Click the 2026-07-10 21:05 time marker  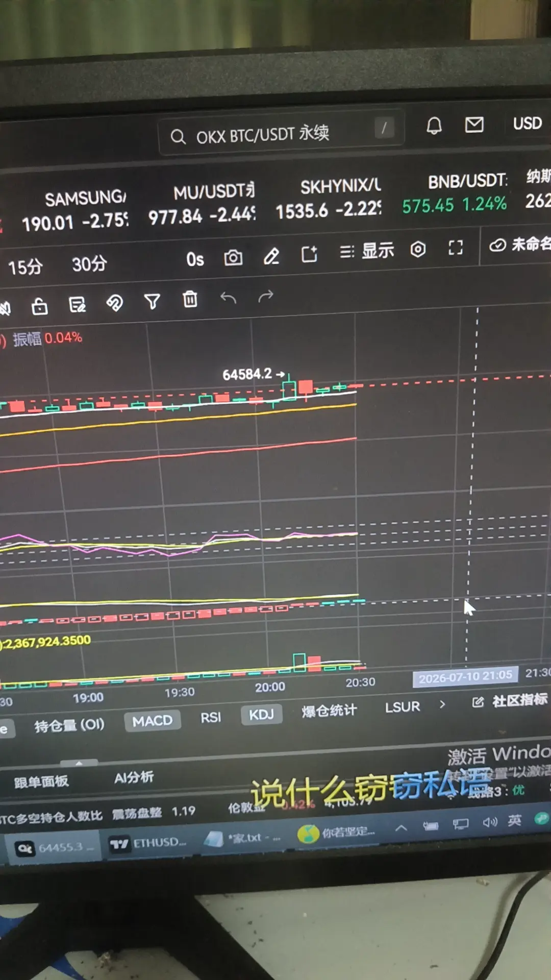click(x=465, y=677)
